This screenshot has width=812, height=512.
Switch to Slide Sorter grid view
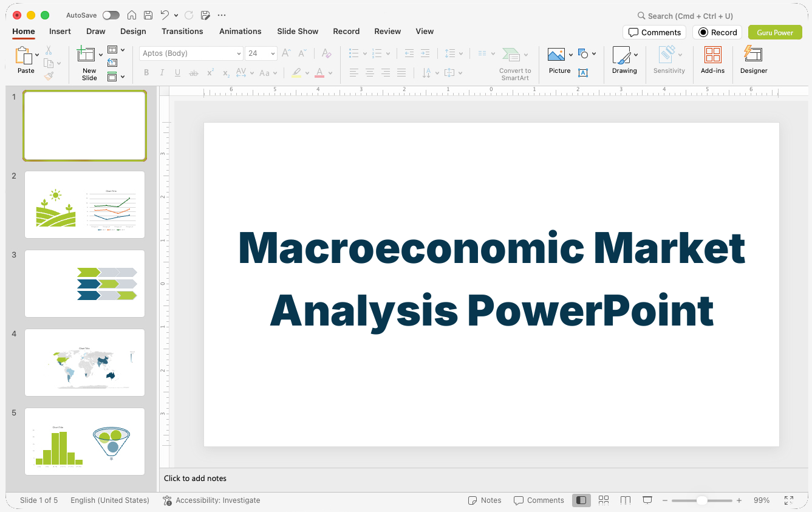[604, 500]
